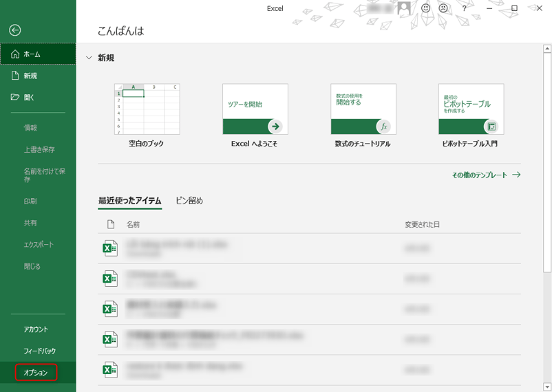Viewport: 552px width, 392px height.
Task: Open the 数式のチュートリアル template
Action: click(x=363, y=116)
